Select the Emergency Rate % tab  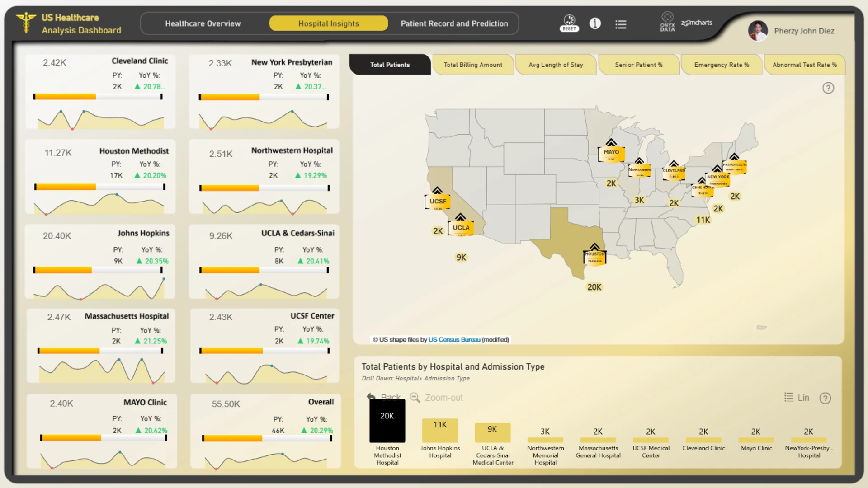[722, 65]
